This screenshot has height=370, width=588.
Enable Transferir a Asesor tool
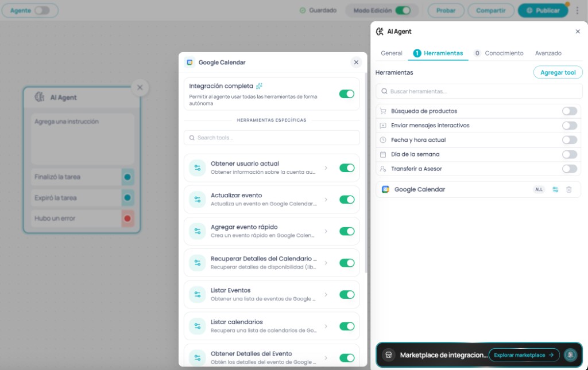coord(570,169)
